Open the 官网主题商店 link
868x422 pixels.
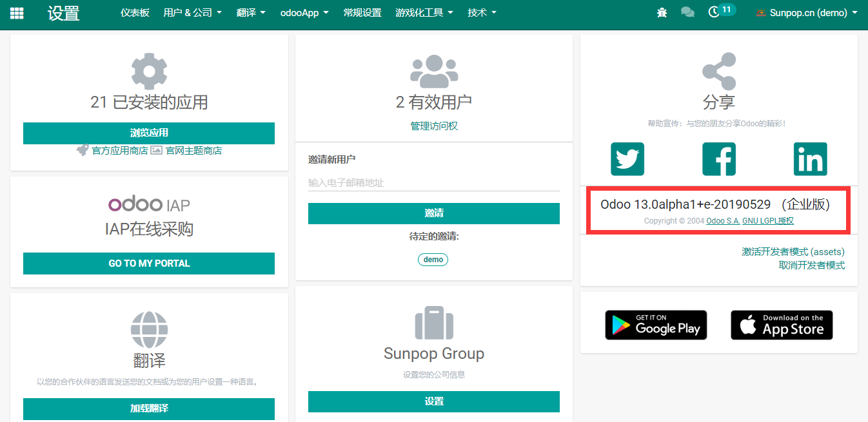click(x=193, y=151)
